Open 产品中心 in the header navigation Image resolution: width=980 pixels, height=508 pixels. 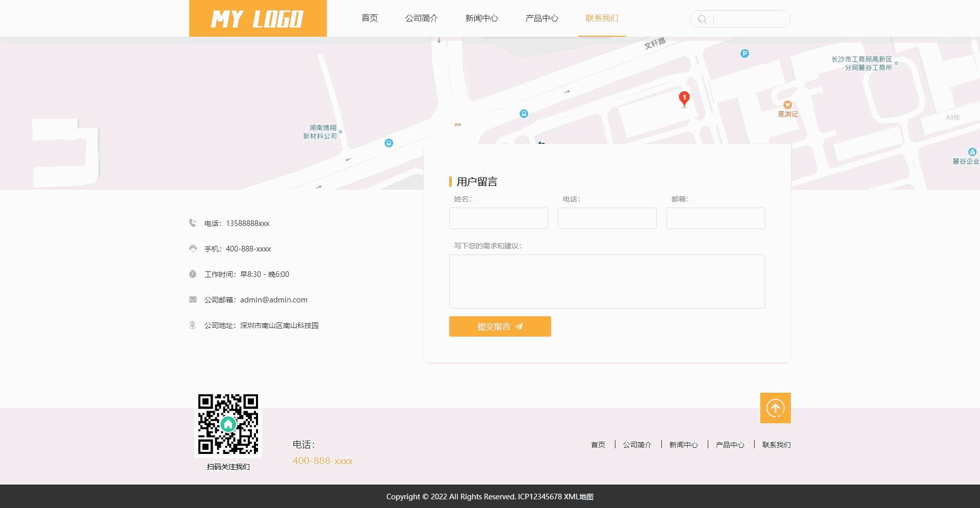542,18
